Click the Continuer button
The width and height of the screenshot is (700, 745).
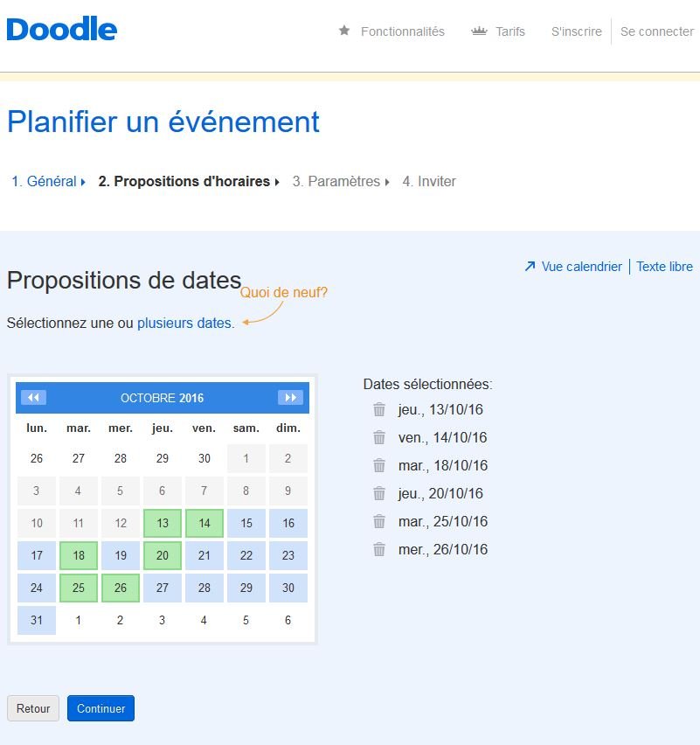tap(100, 708)
